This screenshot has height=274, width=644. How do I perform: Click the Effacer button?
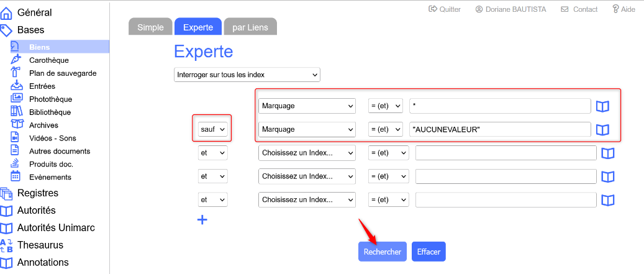point(429,252)
